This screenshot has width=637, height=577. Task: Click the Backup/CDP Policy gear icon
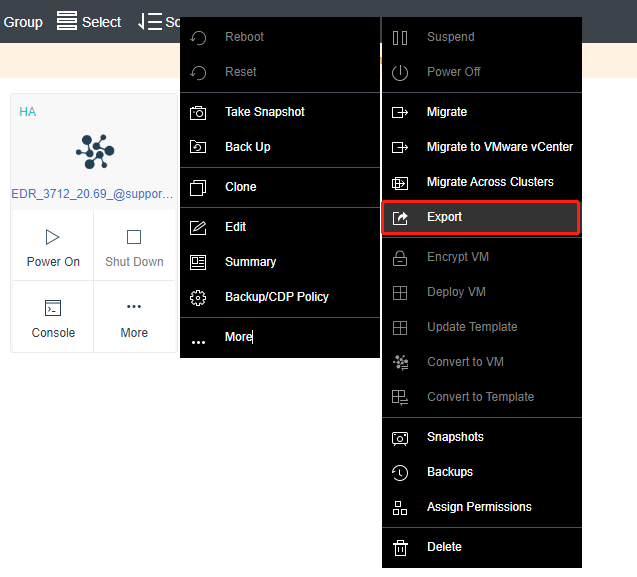[198, 298]
